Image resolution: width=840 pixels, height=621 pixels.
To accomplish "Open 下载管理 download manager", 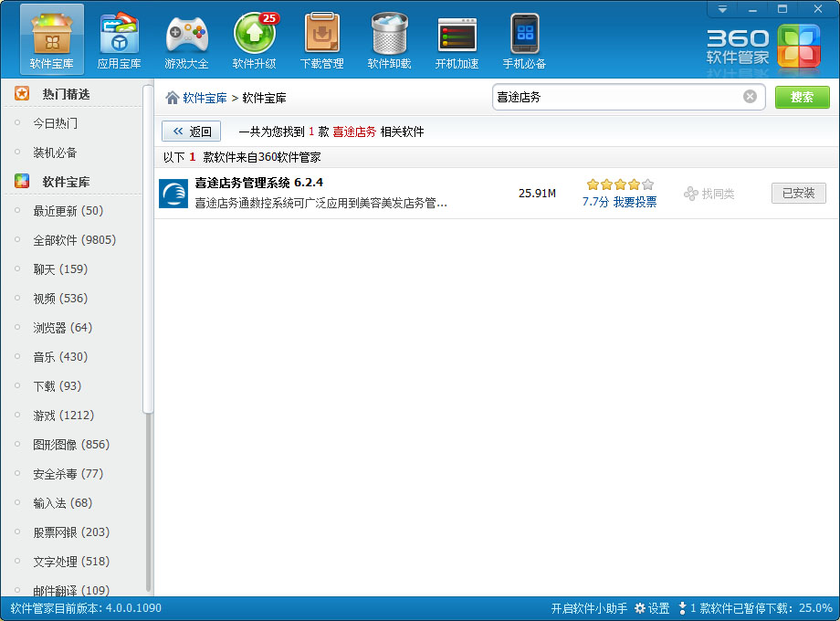I will 321,39.
